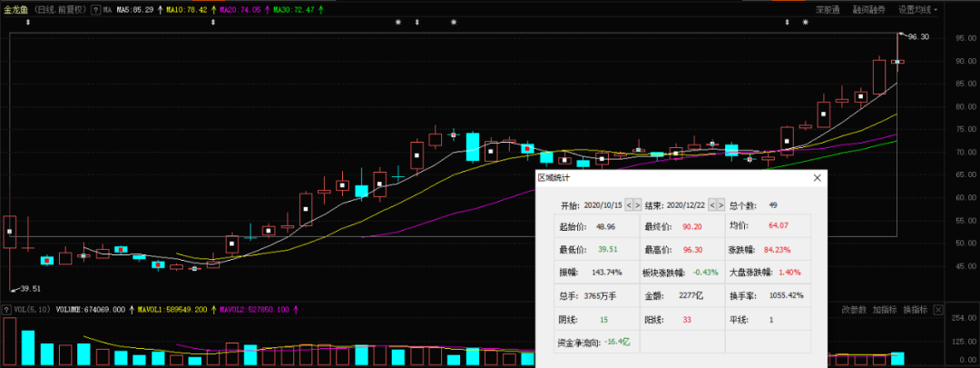The width and height of the screenshot is (980, 368).
Task: Step end date forward in 区域统计
Action: [721, 205]
